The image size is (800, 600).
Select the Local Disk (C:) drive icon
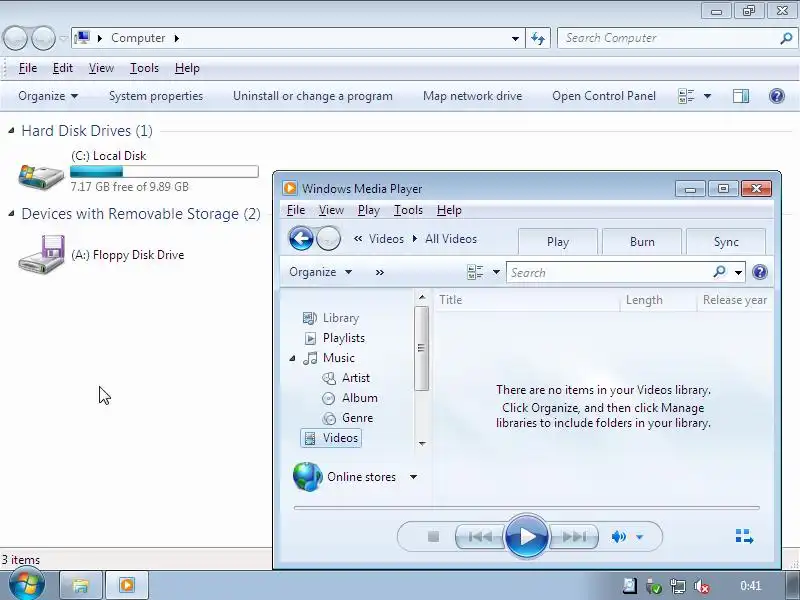(41, 177)
